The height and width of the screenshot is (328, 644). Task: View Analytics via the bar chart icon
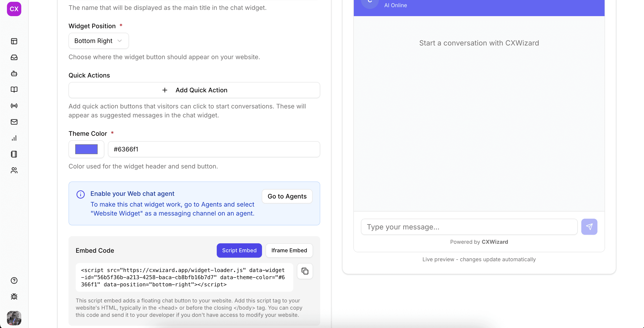pos(14,138)
